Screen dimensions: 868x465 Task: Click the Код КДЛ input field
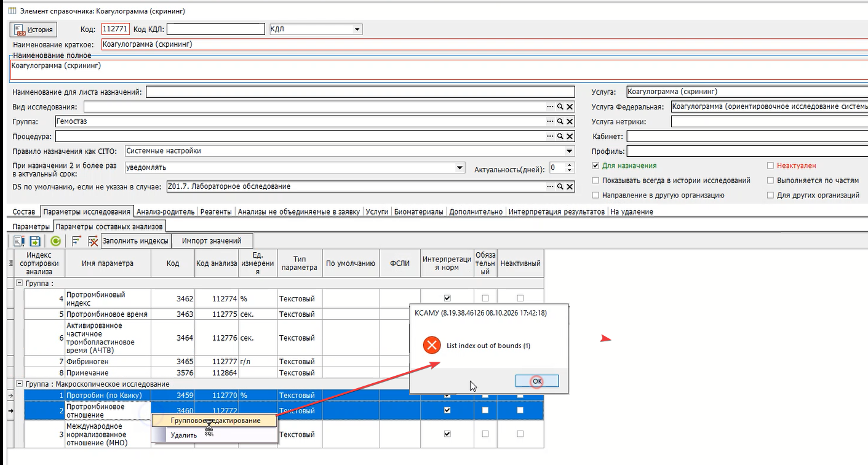(215, 29)
